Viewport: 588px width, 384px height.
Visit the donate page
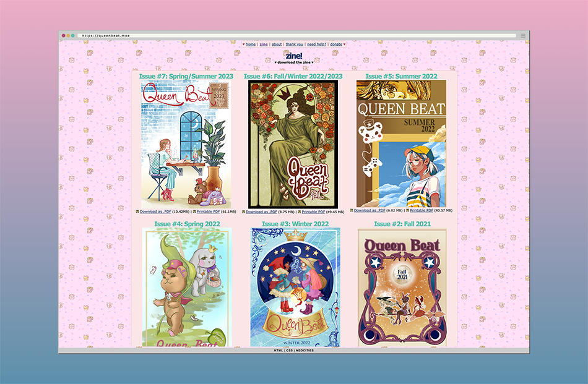click(x=336, y=45)
